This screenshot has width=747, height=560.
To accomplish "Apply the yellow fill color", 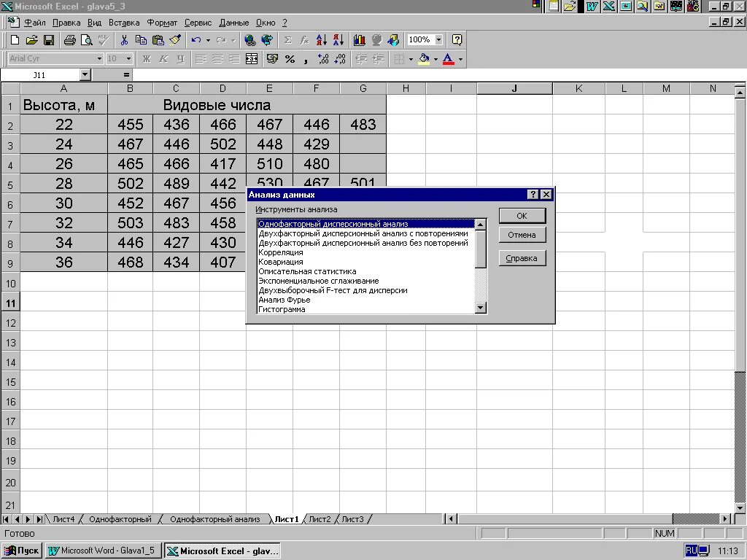I will point(424,59).
